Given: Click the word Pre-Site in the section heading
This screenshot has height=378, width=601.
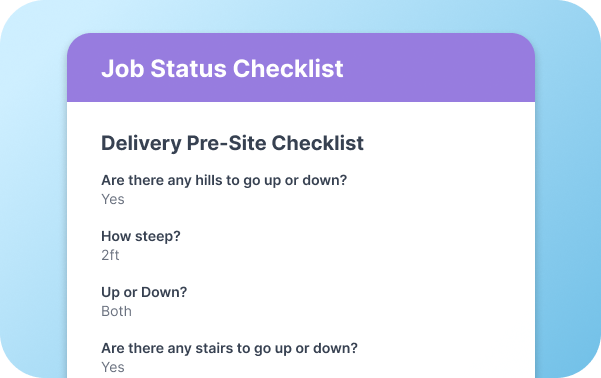Looking at the screenshot, I should [226, 143].
